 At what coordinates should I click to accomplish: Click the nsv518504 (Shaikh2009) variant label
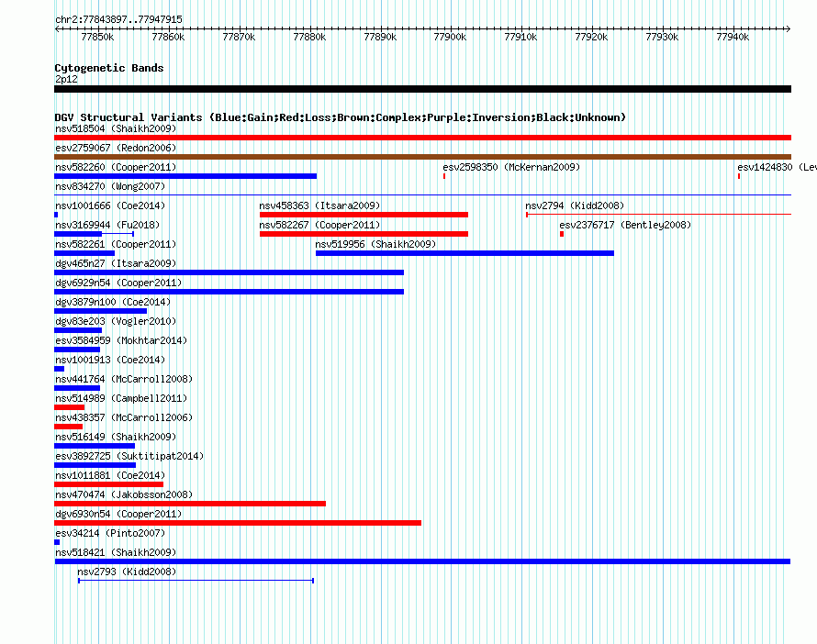(x=116, y=128)
